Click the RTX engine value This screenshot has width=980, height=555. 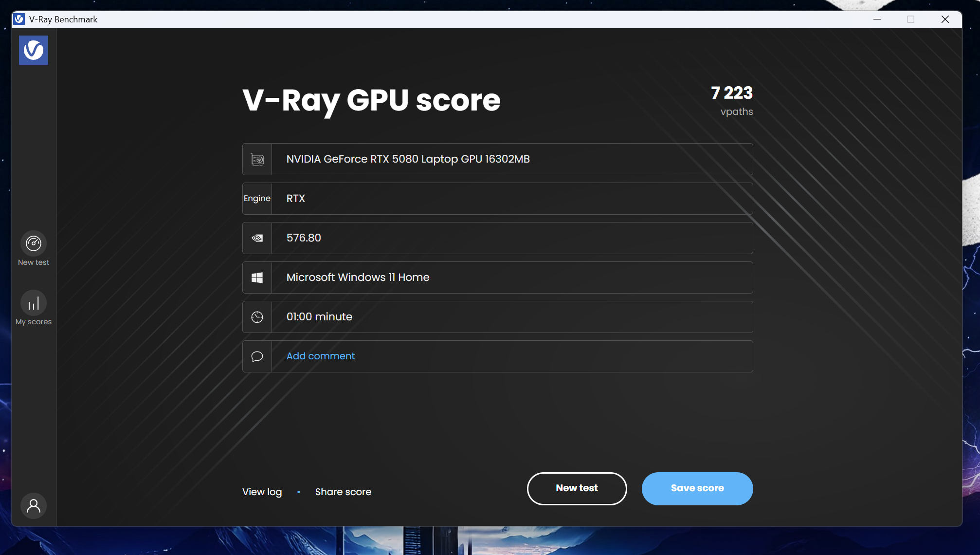pyautogui.click(x=296, y=199)
